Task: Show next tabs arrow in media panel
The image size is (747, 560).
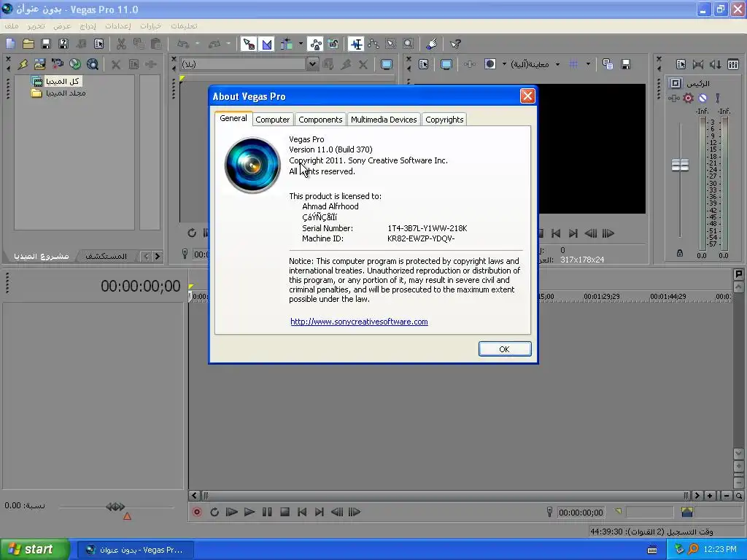Action: [x=158, y=256]
